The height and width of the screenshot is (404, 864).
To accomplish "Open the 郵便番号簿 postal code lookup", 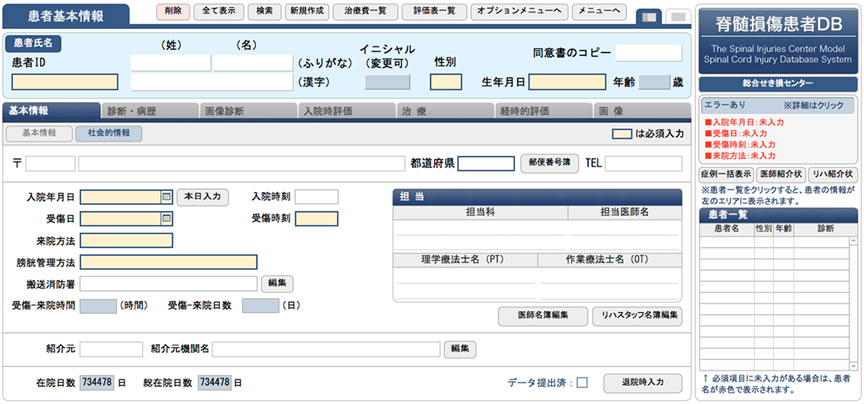I will (549, 162).
